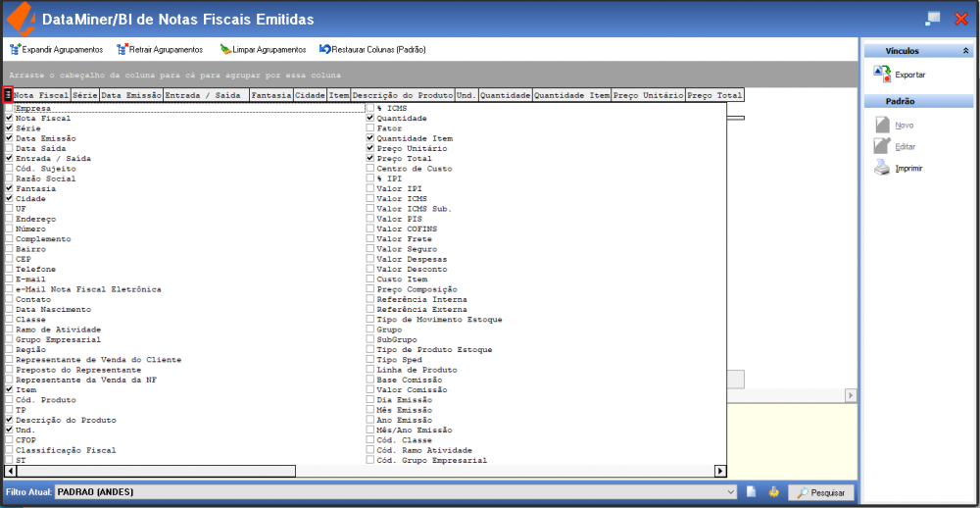The height and width of the screenshot is (508, 980).
Task: Click the grid horizontal scrollbar right arrow
Action: [851, 396]
